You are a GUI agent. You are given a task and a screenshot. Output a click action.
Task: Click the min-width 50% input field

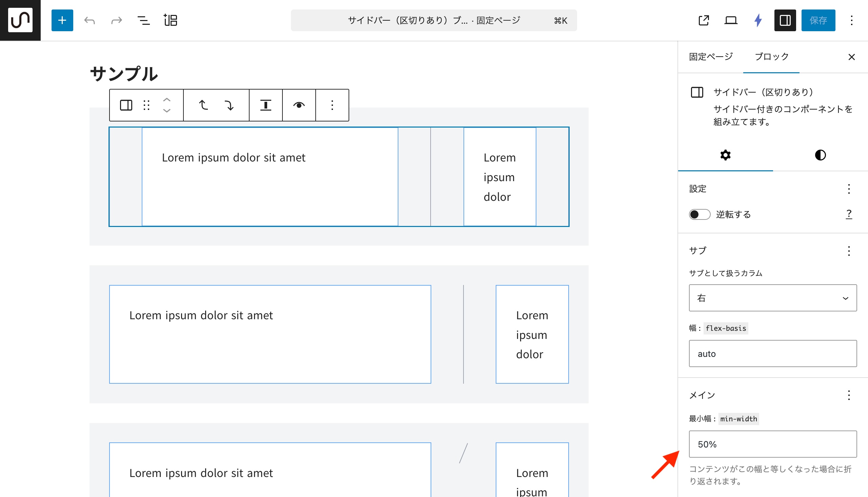[772, 444]
